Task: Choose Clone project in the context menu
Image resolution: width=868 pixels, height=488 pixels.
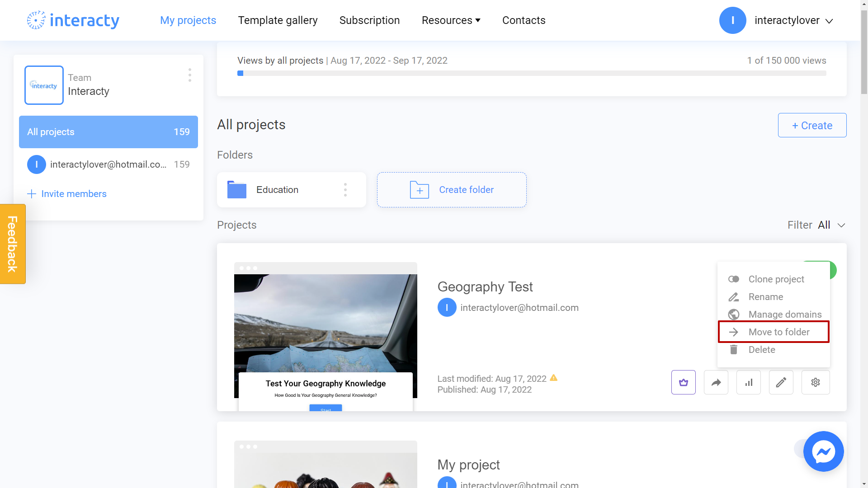Action: coord(776,279)
